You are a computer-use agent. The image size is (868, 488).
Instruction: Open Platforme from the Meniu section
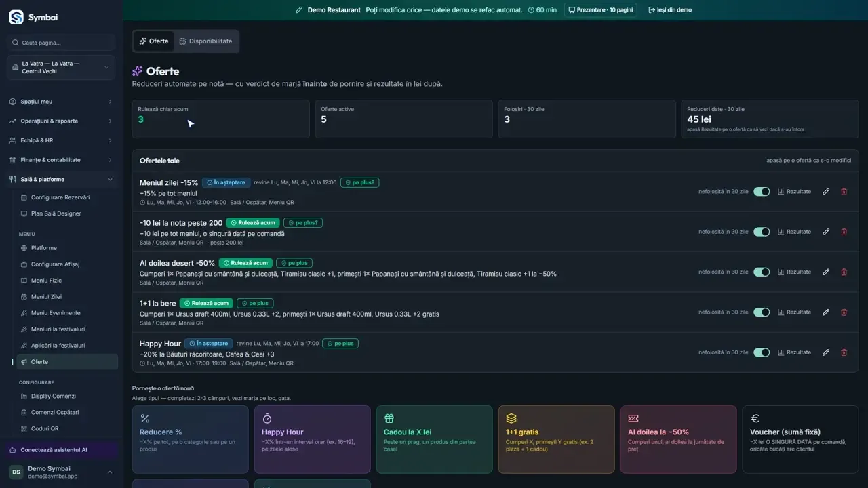click(x=67, y=248)
